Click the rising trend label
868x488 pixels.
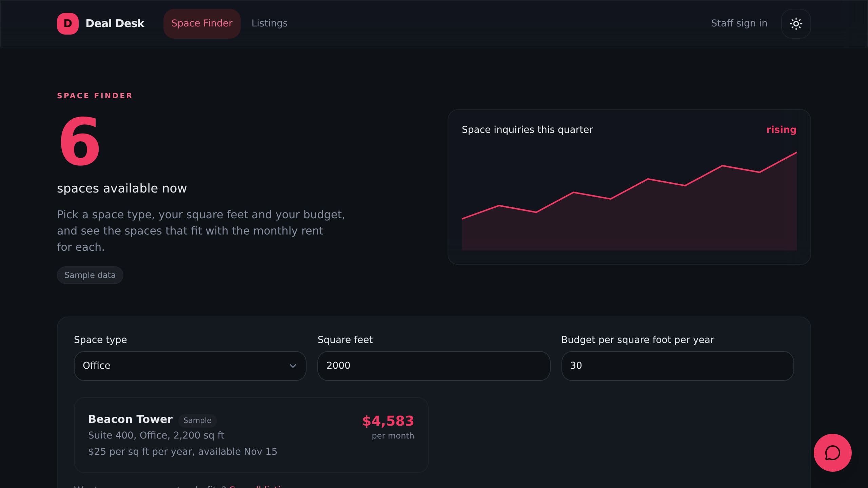[781, 129]
